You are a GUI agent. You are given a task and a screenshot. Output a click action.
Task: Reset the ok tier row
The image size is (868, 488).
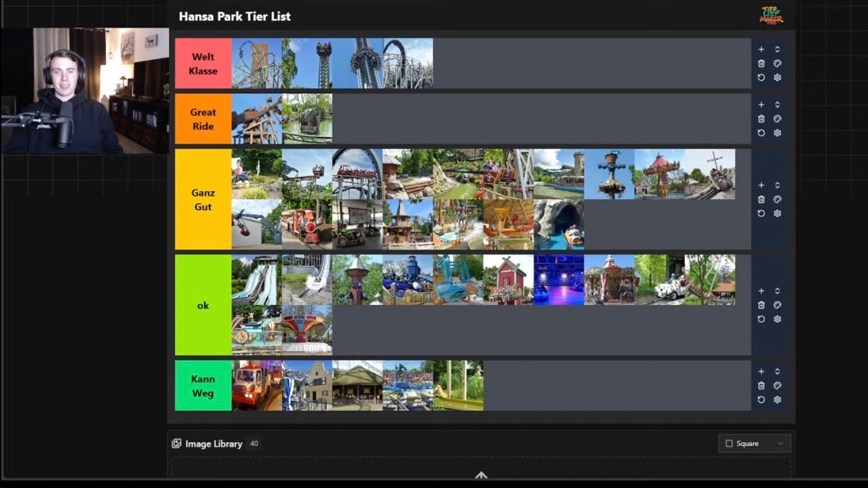click(x=761, y=319)
